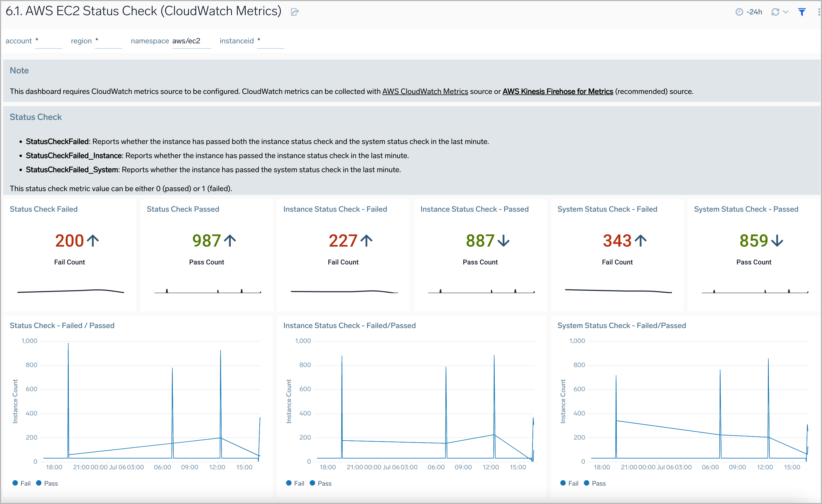Image resolution: width=822 pixels, height=504 pixels.
Task: Toggle the filter funnel icon
Action: point(802,12)
